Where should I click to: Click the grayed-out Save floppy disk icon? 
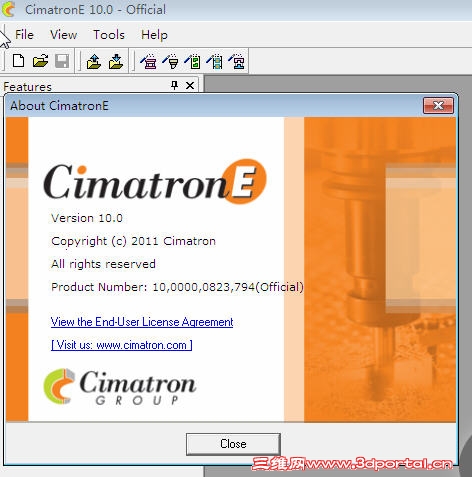click(62, 61)
